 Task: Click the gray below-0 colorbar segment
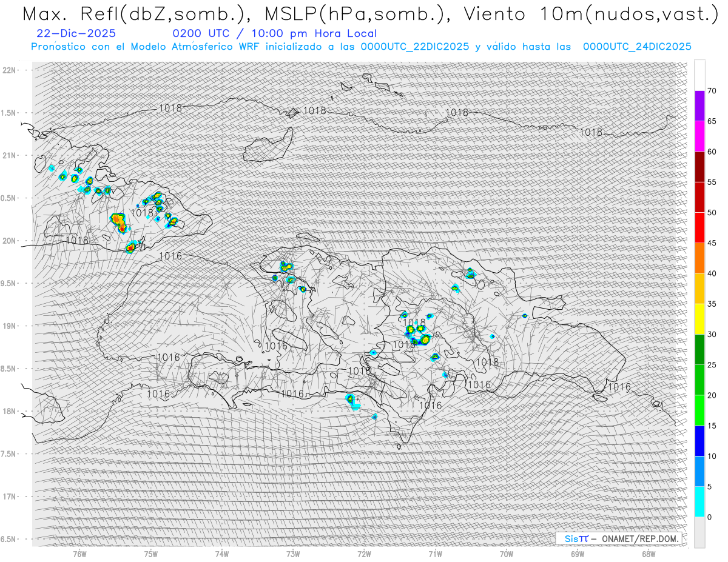click(x=699, y=532)
